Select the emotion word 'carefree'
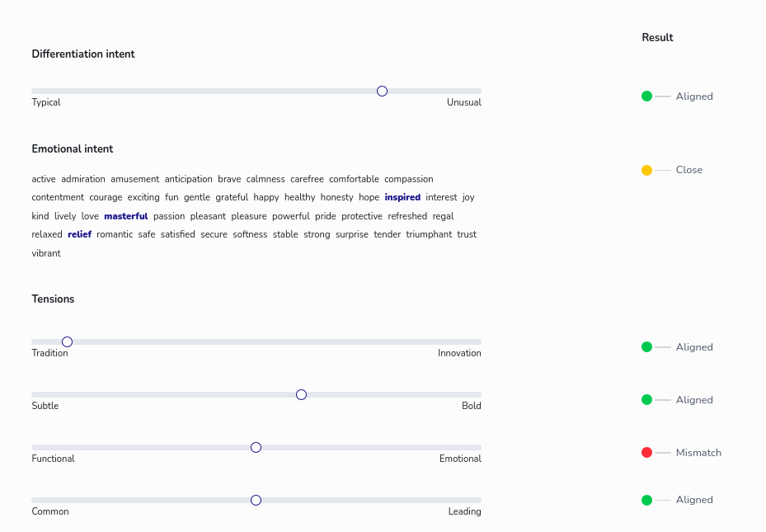Viewport: 766px width, 532px height. pyautogui.click(x=308, y=179)
